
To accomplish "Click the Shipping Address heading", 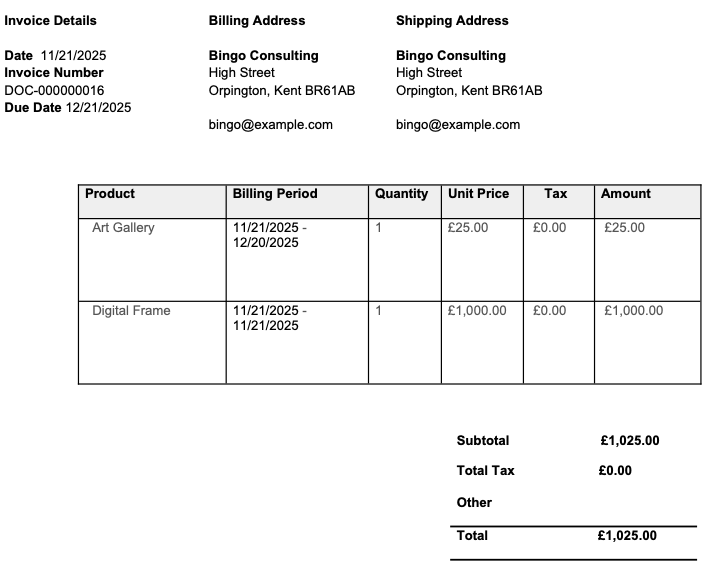I will [x=452, y=20].
